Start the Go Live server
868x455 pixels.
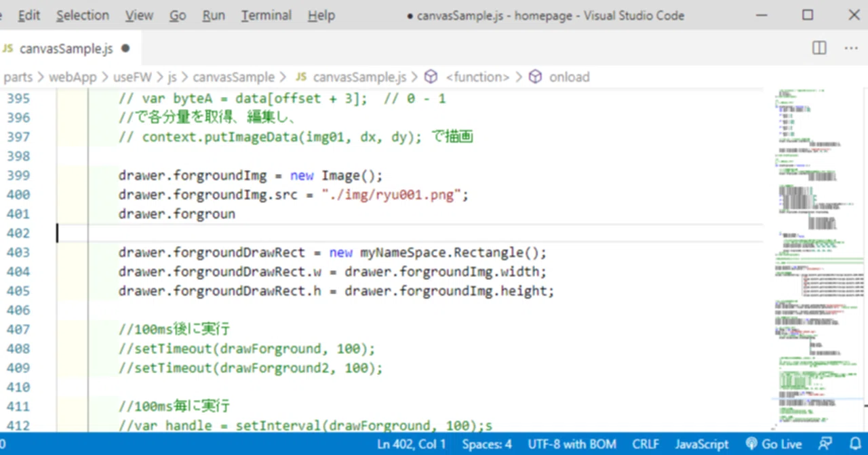pos(774,444)
